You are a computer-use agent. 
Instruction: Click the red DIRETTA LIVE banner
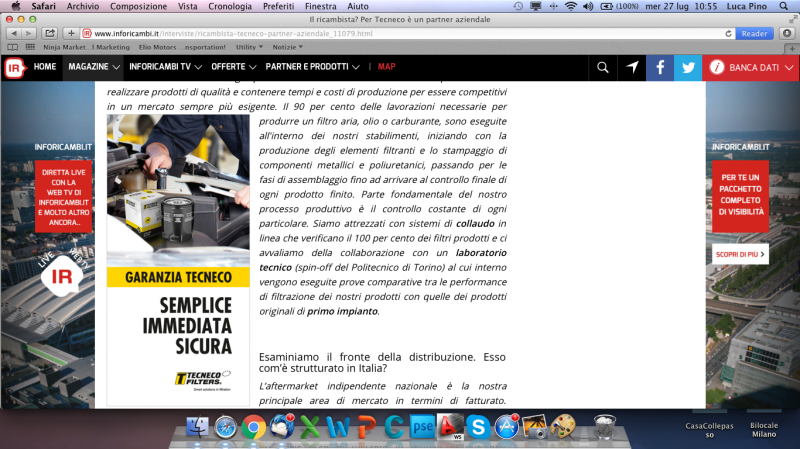[63, 197]
